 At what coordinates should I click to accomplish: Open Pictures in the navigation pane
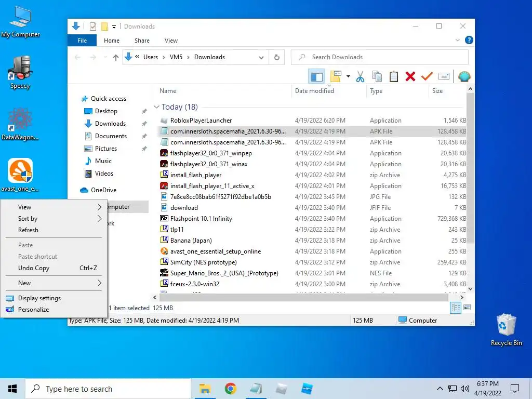coord(105,149)
